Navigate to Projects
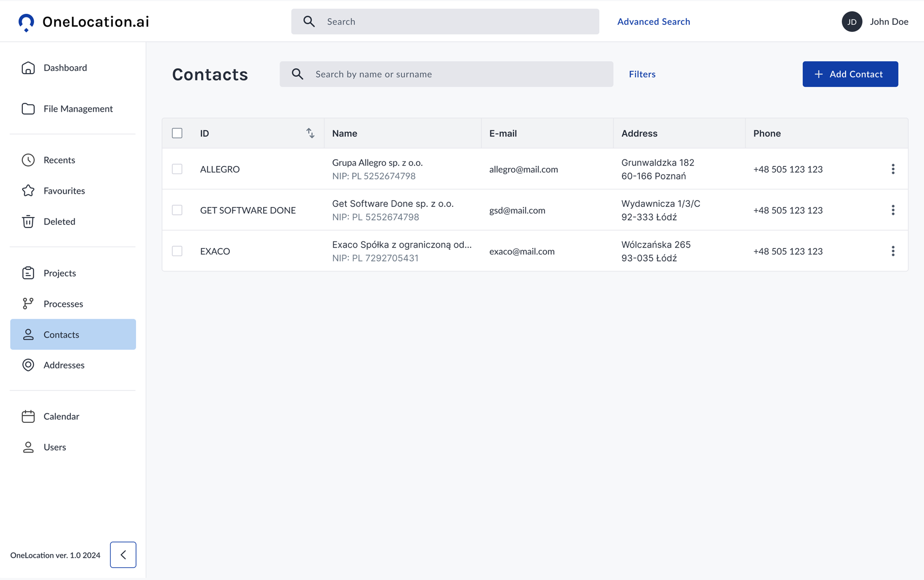This screenshot has height=580, width=924. click(73, 273)
